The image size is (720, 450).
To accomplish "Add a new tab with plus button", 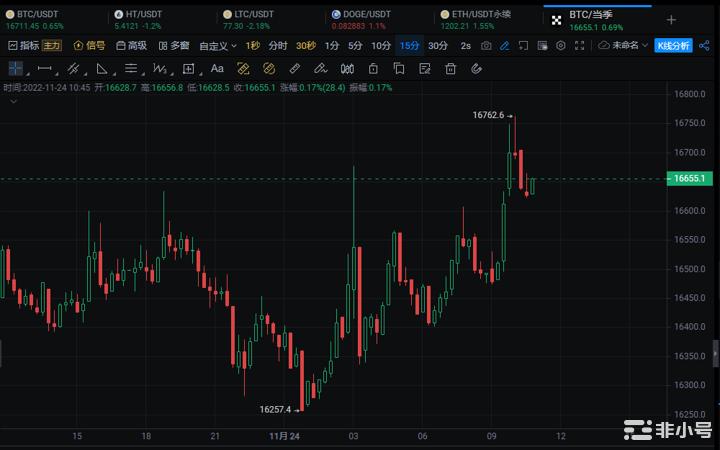I will point(671,19).
